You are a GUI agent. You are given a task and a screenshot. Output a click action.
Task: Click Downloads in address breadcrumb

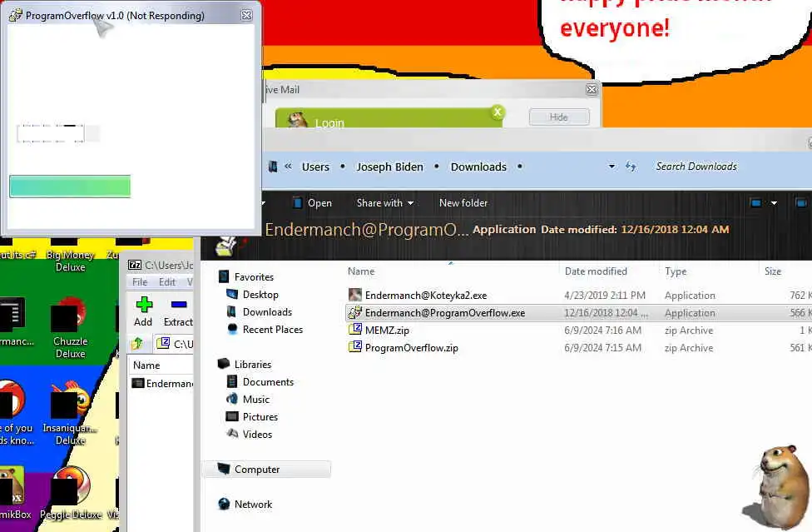pyautogui.click(x=478, y=167)
